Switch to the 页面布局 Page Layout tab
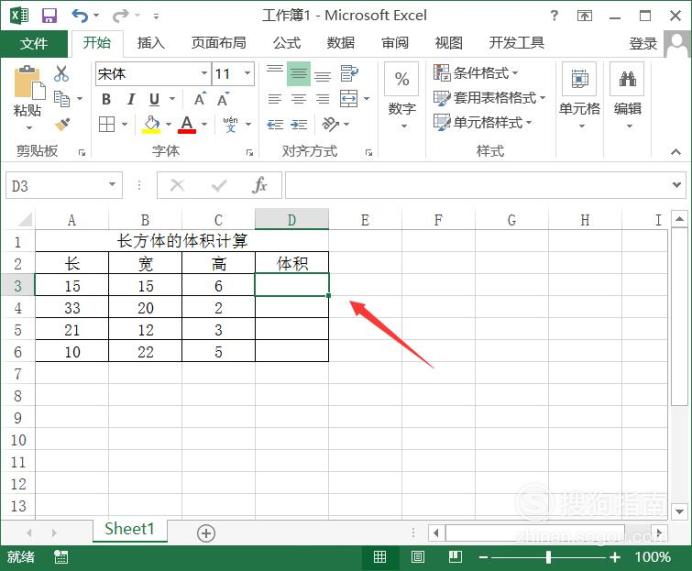 pyautogui.click(x=219, y=43)
